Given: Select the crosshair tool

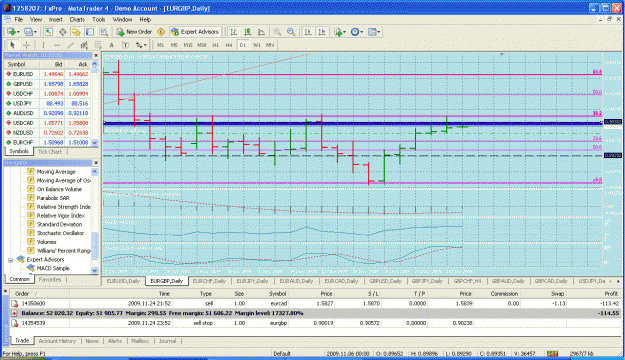Looking at the screenshot, I should coord(26,45).
